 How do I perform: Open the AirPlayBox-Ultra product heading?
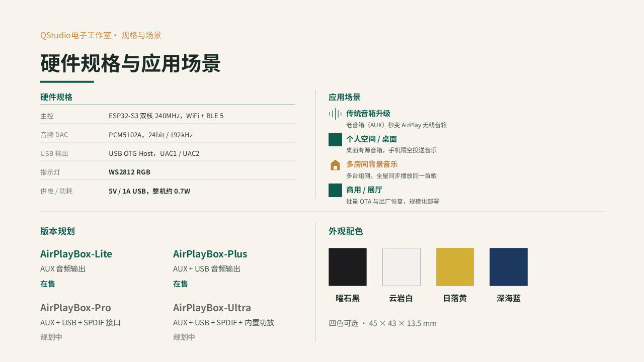pos(212,308)
